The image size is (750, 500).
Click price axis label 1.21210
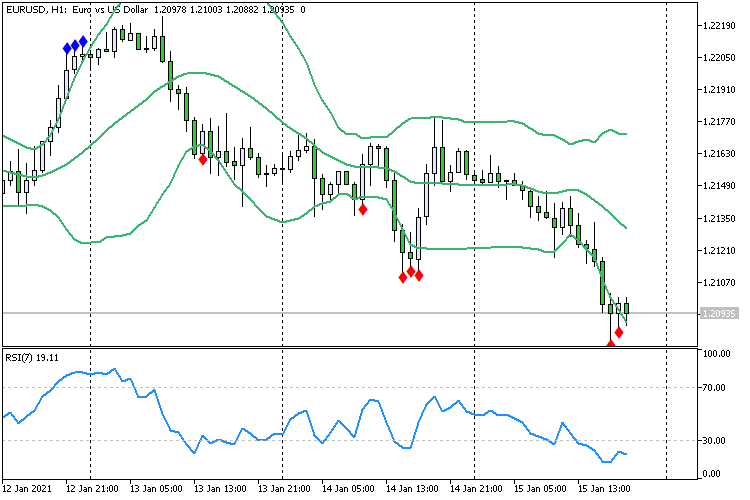click(x=719, y=250)
